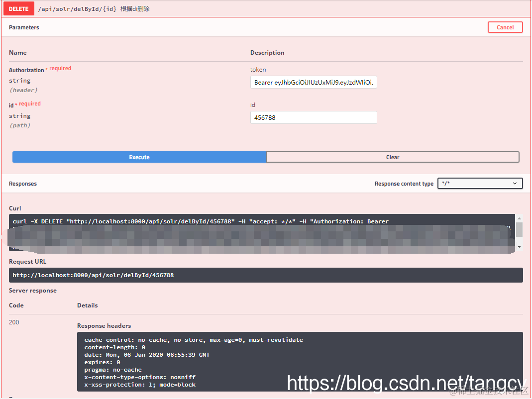Click the Server response label

tap(32, 291)
